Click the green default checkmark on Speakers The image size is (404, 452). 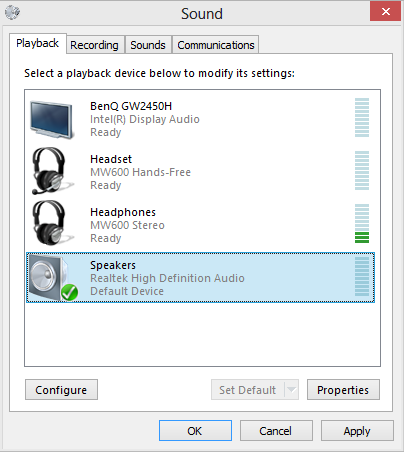[x=69, y=292]
